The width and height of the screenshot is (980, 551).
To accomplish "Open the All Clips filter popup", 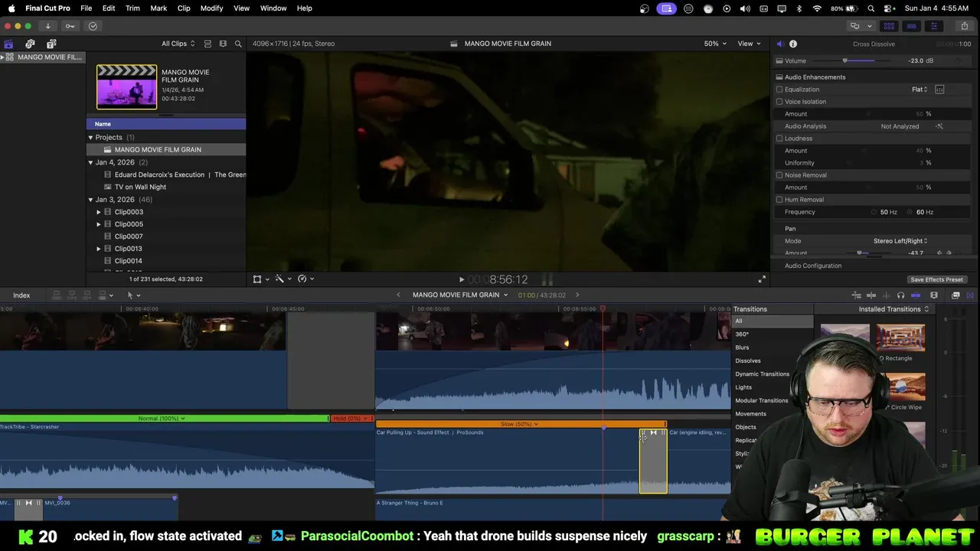I will (178, 44).
